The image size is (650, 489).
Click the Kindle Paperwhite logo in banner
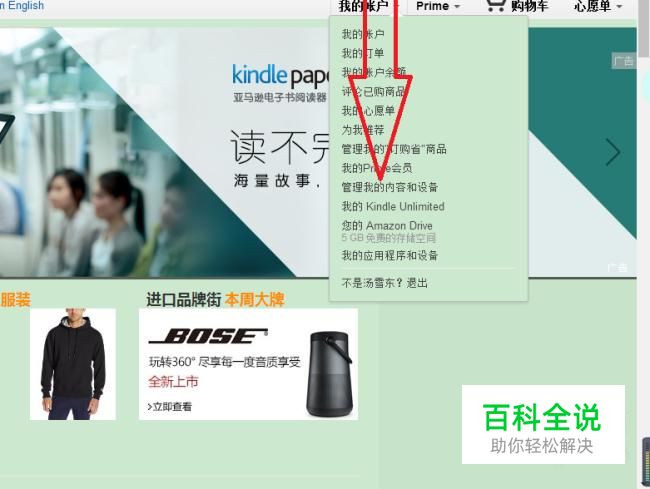(281, 75)
